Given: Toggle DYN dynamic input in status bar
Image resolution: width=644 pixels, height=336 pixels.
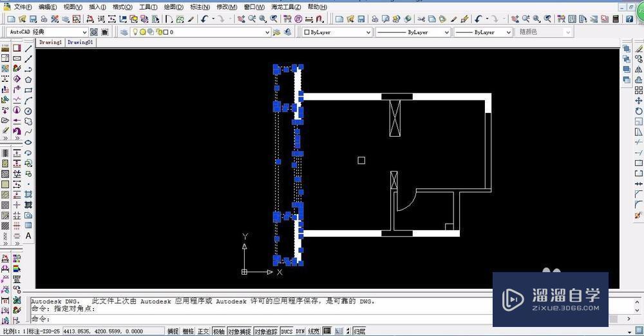Looking at the screenshot, I should 300,331.
